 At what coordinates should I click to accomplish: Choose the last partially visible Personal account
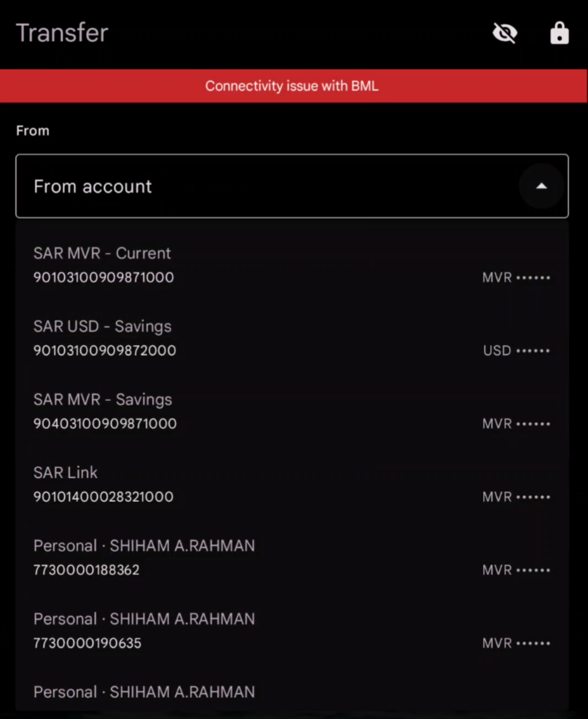pos(292,693)
